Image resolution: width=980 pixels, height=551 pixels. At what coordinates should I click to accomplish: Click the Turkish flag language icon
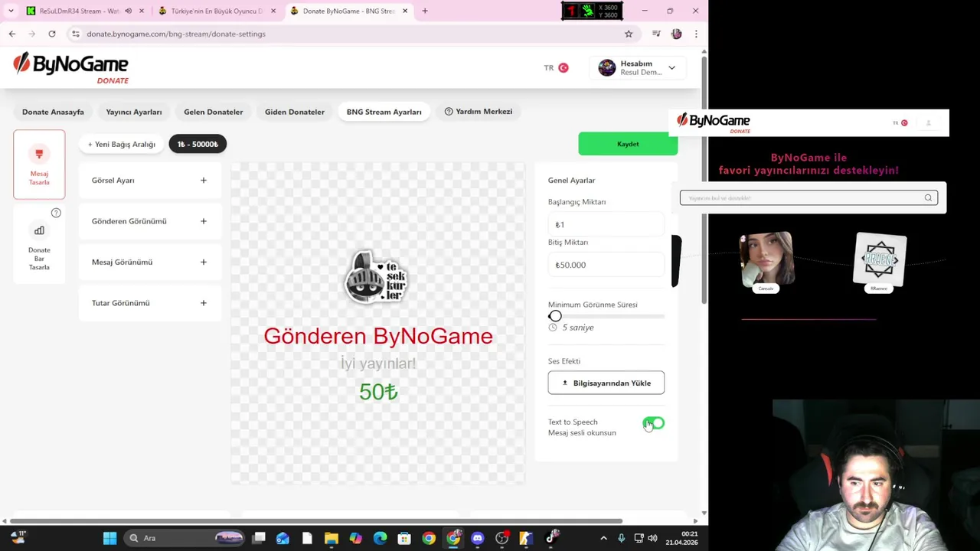click(x=563, y=67)
